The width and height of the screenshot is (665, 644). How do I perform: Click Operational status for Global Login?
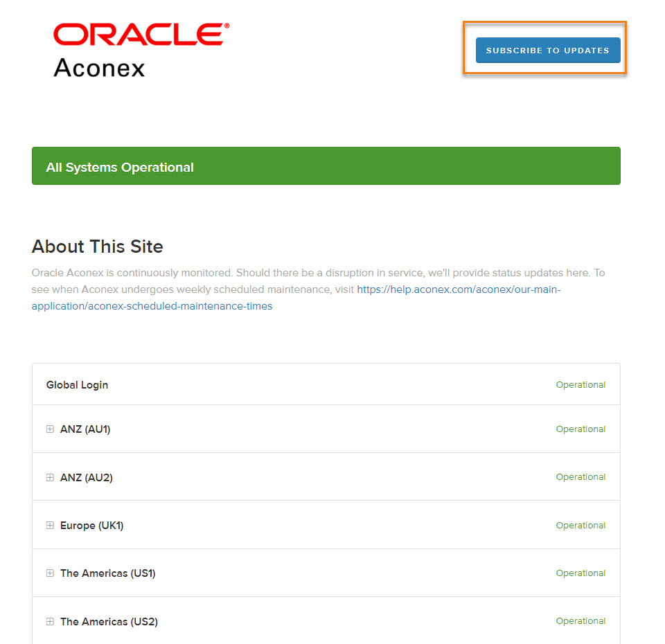(x=580, y=384)
